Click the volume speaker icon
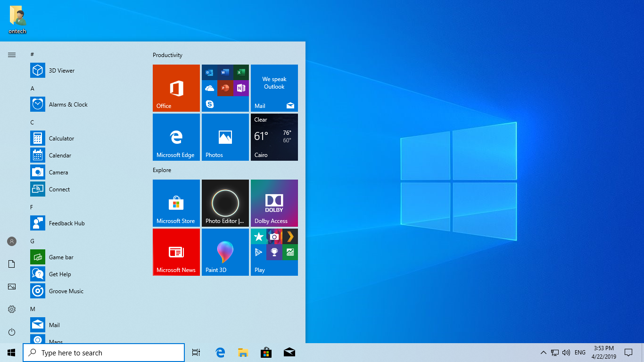Image resolution: width=644 pixels, height=362 pixels. point(566,353)
